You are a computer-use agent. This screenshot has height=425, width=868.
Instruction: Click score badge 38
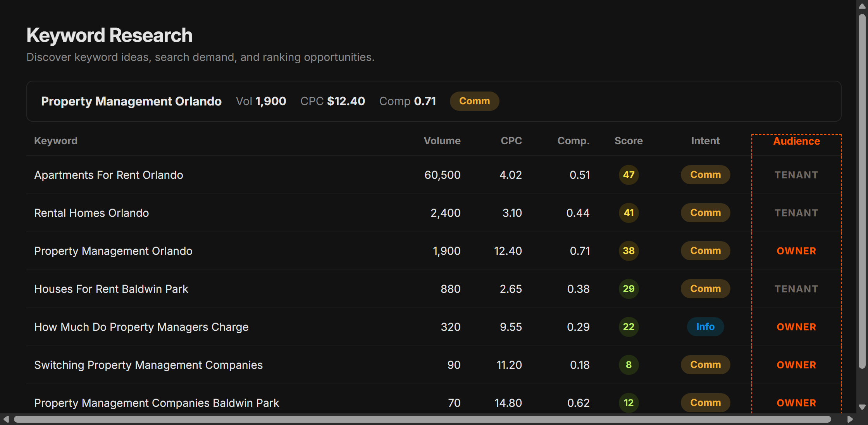629,251
